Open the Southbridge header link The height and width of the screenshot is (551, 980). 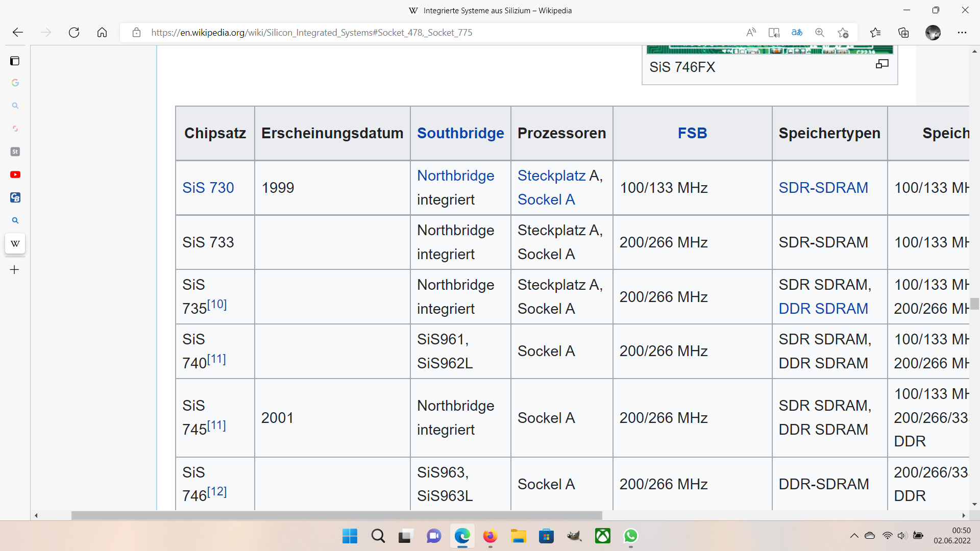[x=460, y=133]
